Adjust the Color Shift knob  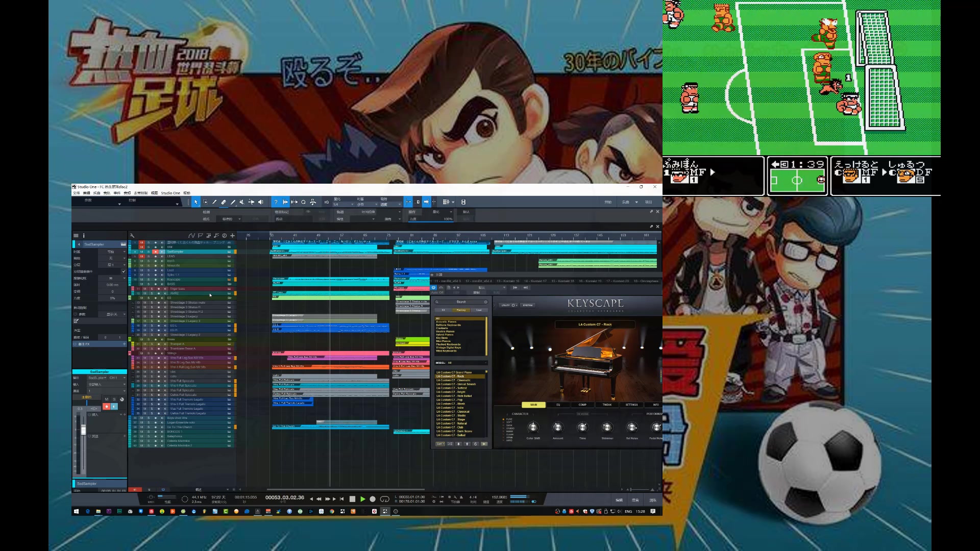pos(533,428)
